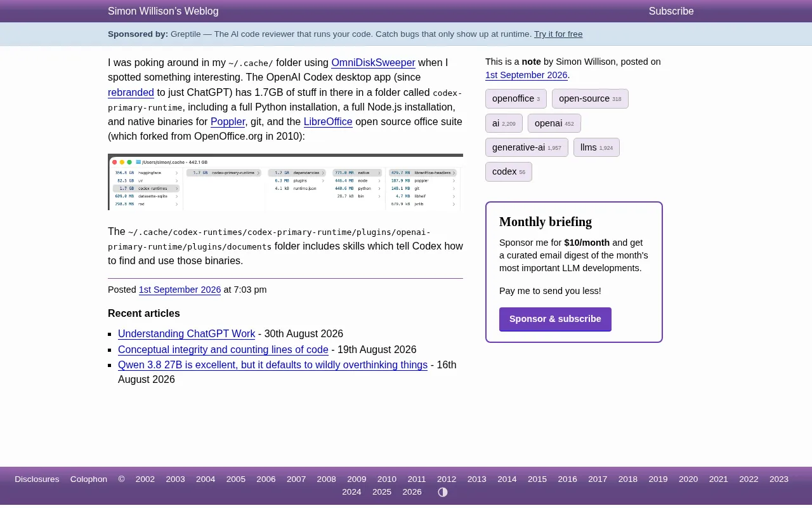Select the openoffice tag
812x508 pixels.
pyautogui.click(x=516, y=99)
